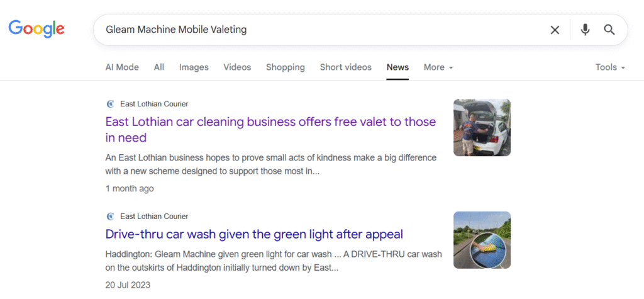The height and width of the screenshot is (299, 644).
Task: Click the magnifying glass search icon
Action: pos(609,30)
